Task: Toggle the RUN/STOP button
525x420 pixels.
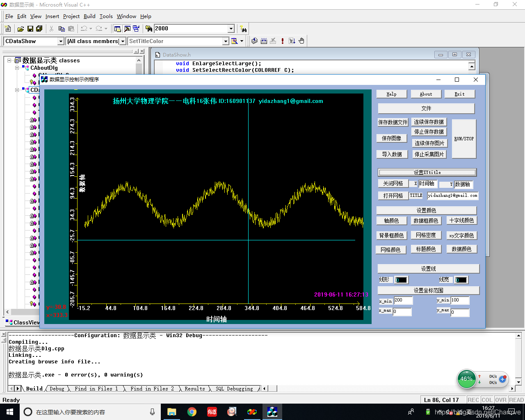Action: pos(464,139)
